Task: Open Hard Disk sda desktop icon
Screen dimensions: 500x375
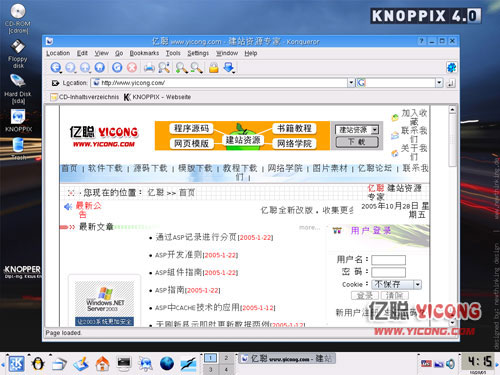Action: (18, 88)
